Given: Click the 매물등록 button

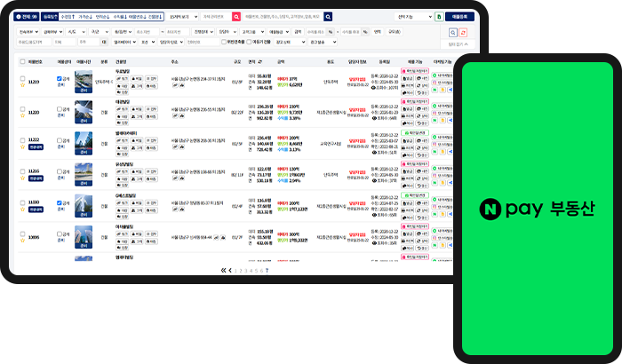Looking at the screenshot, I should pos(459,17).
